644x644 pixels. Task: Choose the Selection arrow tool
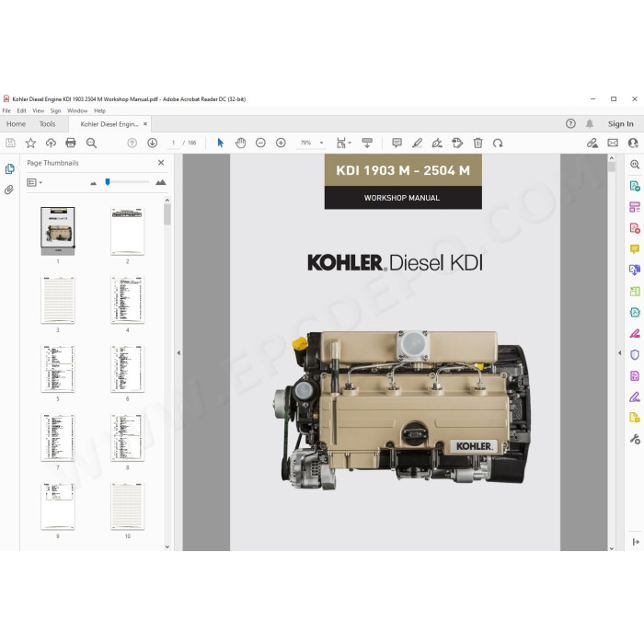point(221,143)
